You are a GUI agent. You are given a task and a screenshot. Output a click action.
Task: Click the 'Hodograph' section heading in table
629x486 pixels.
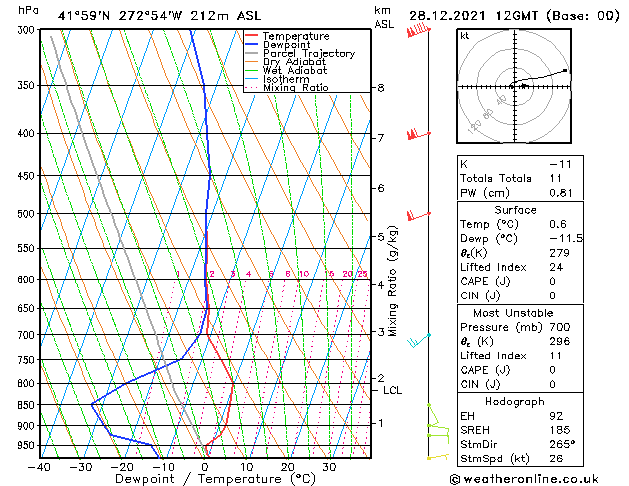pyautogui.click(x=515, y=402)
